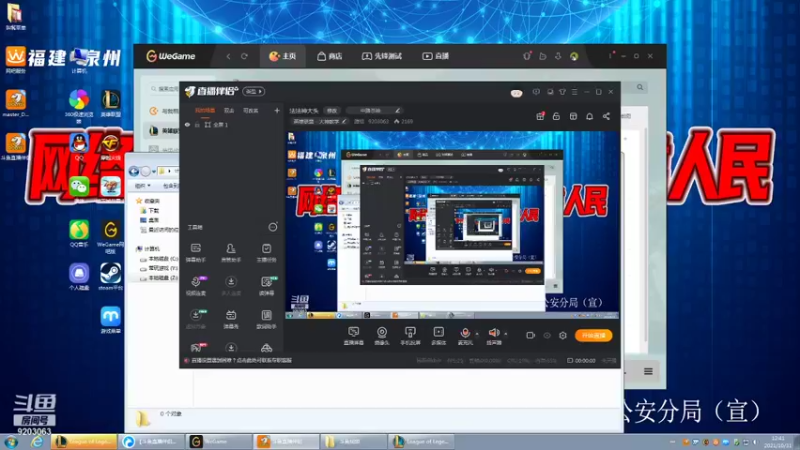The height and width of the screenshot is (450, 800).
Task: Toggle preview eye icon near settings gear
Action: 547,335
